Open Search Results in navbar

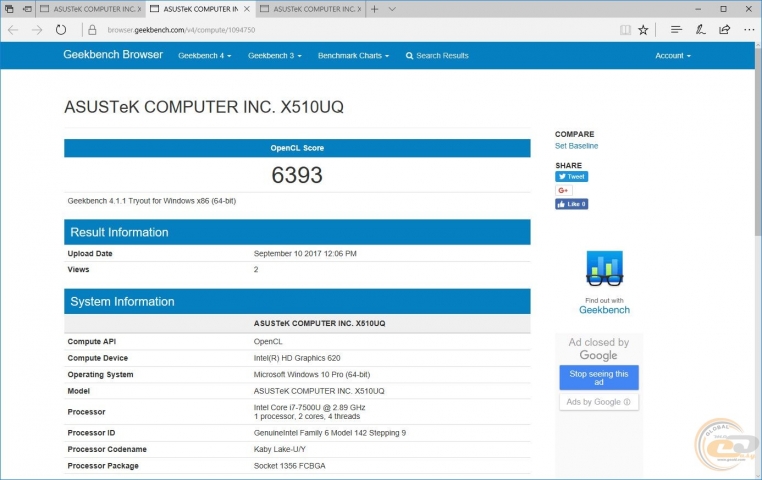point(437,55)
